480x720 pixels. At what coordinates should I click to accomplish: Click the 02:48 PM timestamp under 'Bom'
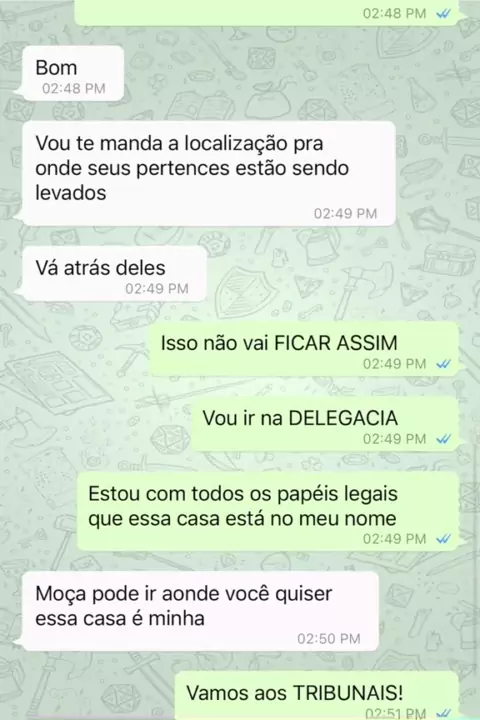pos(74,88)
